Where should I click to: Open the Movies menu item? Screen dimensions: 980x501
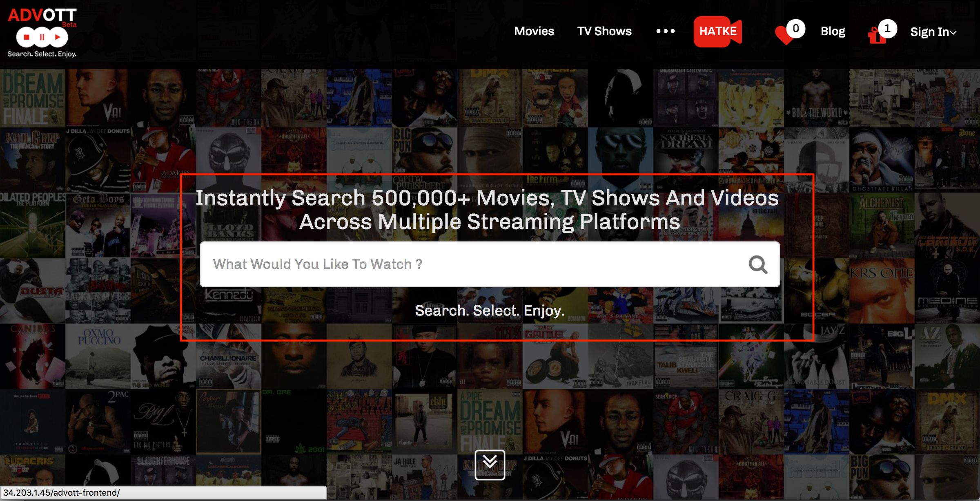(x=534, y=31)
